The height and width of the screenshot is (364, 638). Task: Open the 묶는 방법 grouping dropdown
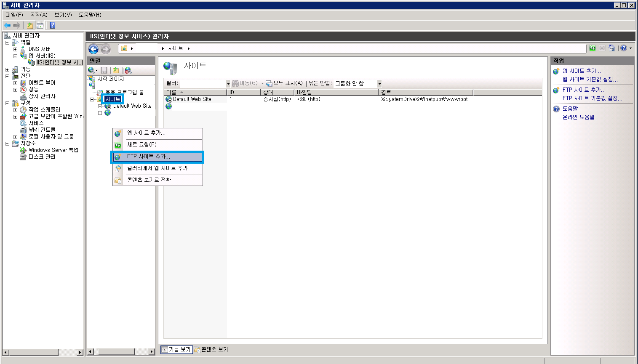(x=379, y=83)
